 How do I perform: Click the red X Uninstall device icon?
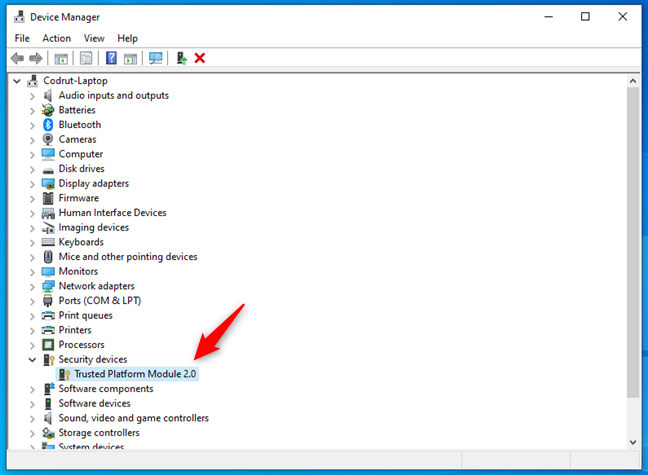(200, 58)
